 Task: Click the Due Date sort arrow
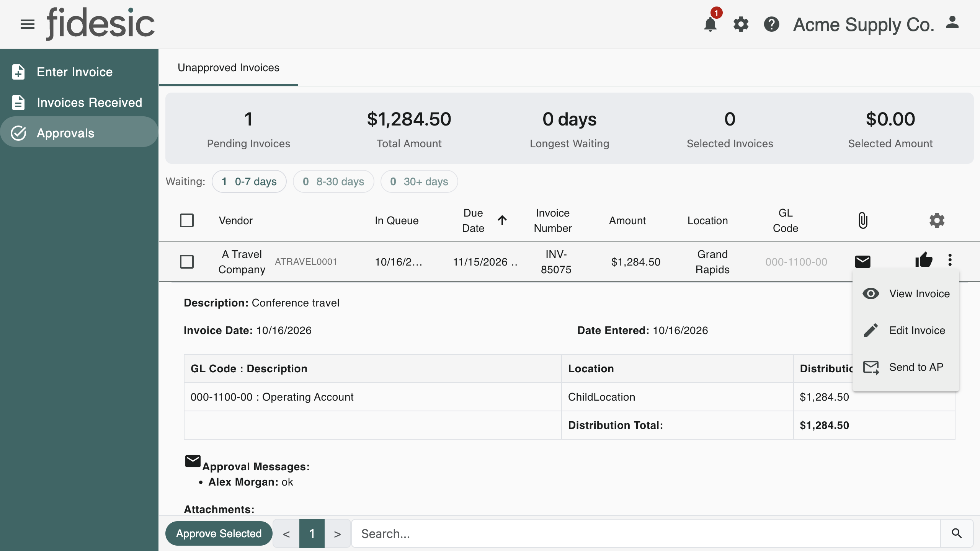point(502,220)
